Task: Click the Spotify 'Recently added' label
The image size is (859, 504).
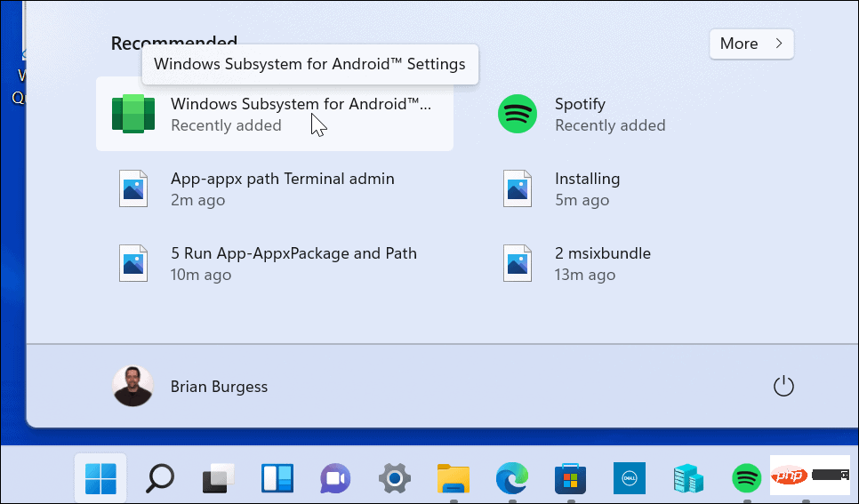Action: 610,125
